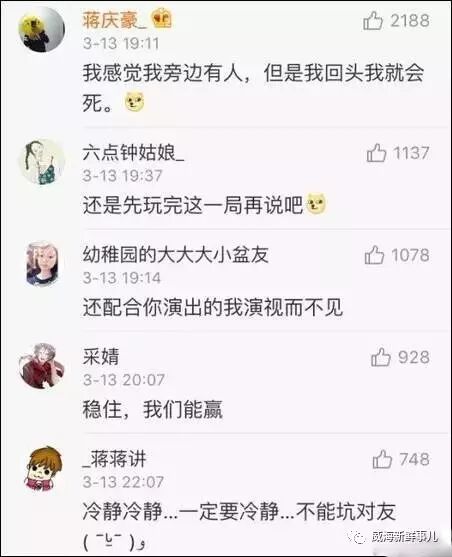Viewport: 452px width, 557px height.
Task: Open _蒋蒋讲 cartoon avatar
Action: [x=42, y=468]
